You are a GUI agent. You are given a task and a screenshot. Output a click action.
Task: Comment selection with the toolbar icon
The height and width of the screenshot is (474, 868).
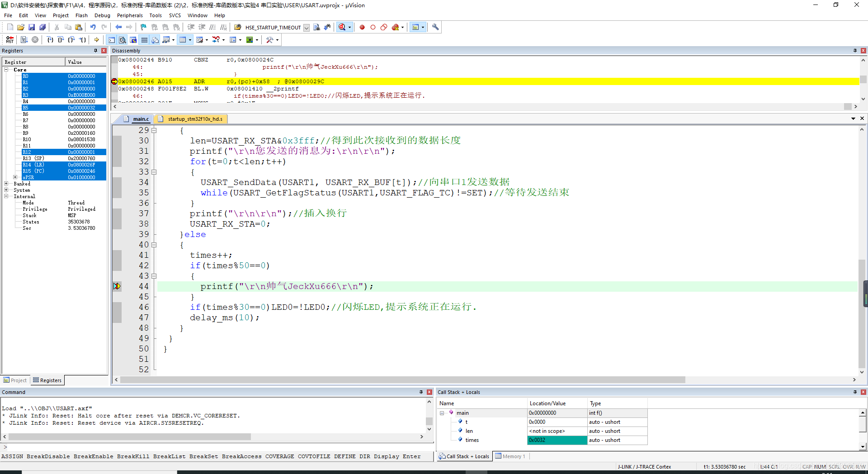[213, 27]
